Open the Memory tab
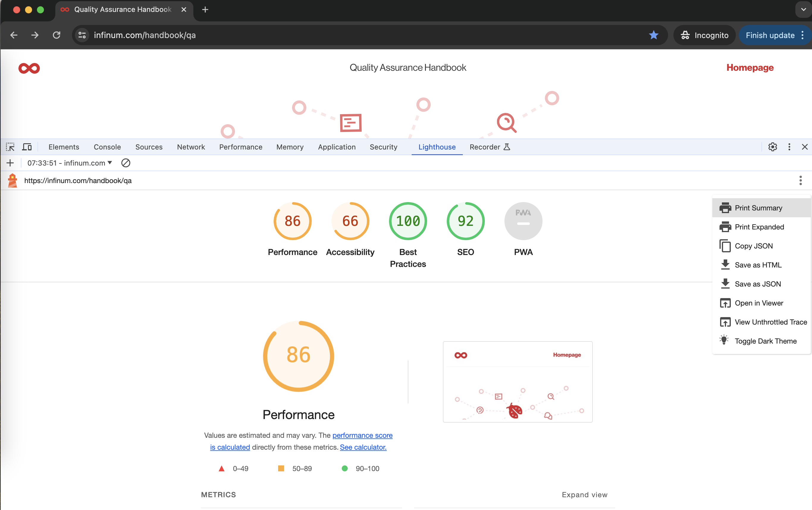Viewport: 812px width, 510px height. (290, 147)
